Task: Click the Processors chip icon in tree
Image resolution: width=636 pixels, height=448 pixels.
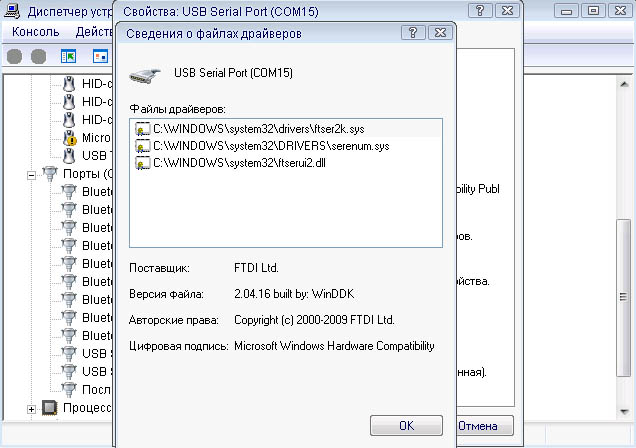Action: pyautogui.click(x=49, y=408)
